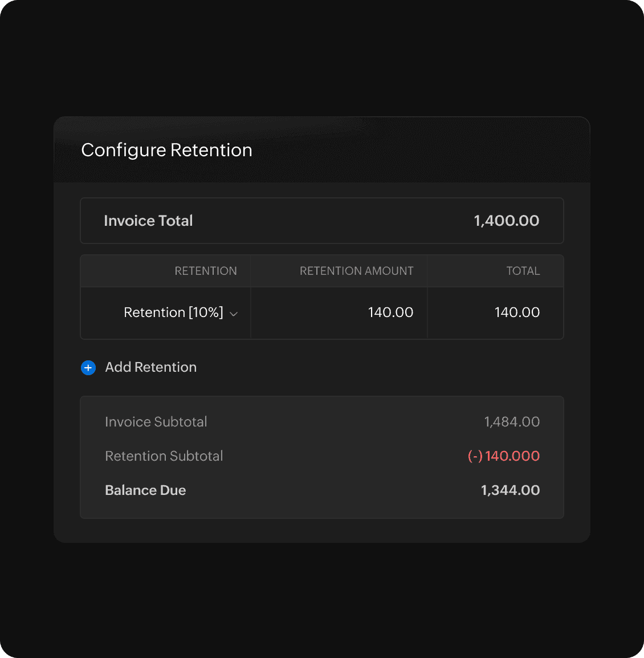The width and height of the screenshot is (644, 658).
Task: Click the red (-) minus sign indicator
Action: click(475, 456)
